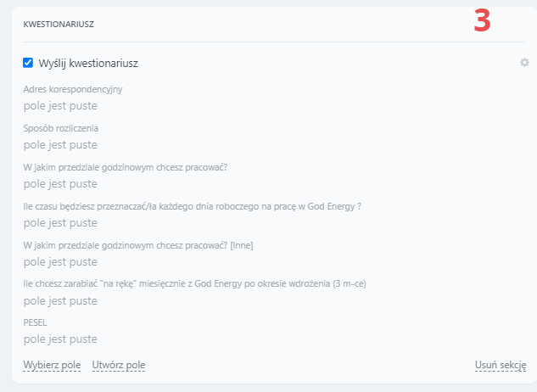Edit empty value under the '[Inne]' hours question
Screen dimensions: 537x392
coord(60,261)
